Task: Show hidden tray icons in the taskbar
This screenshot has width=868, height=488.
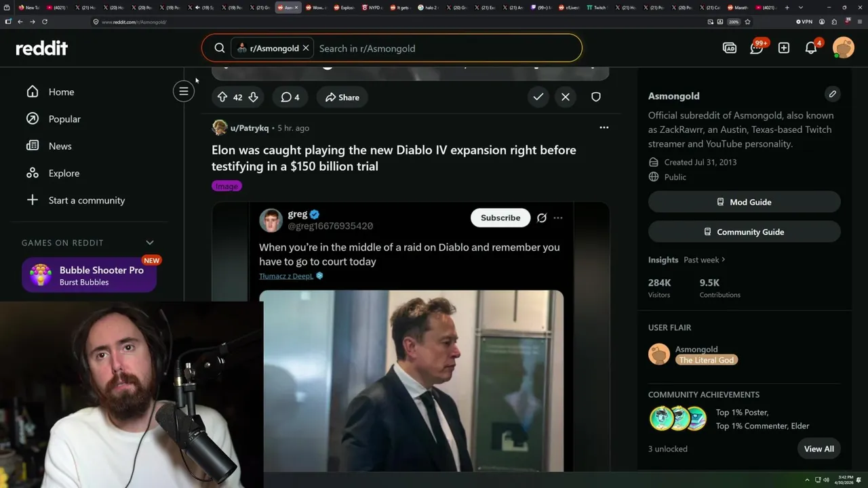Action: [x=807, y=480]
